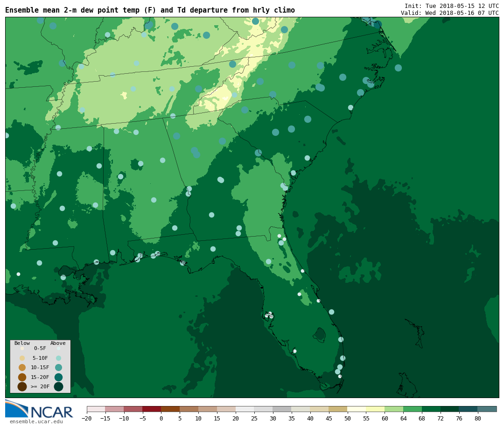The width and height of the screenshot is (504, 427).
Task: Click the '15-20F' legend label
Action: (x=40, y=377)
